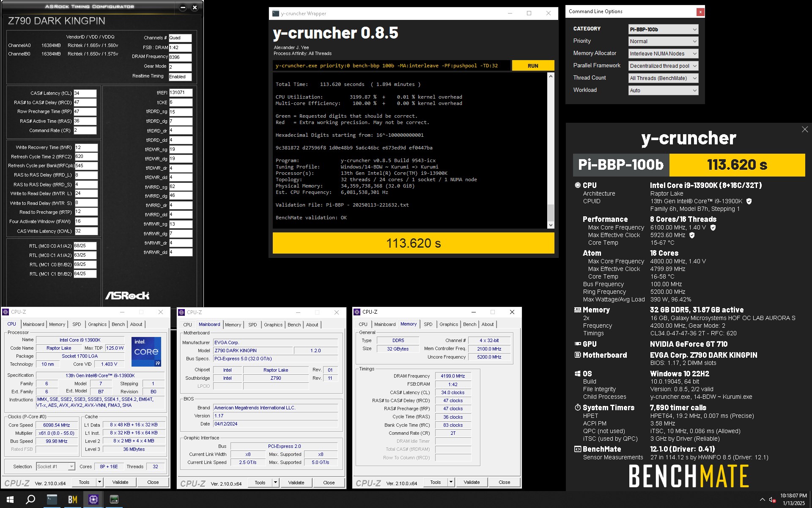Click the Motherboard icon in BenchMate panel

tap(578, 355)
